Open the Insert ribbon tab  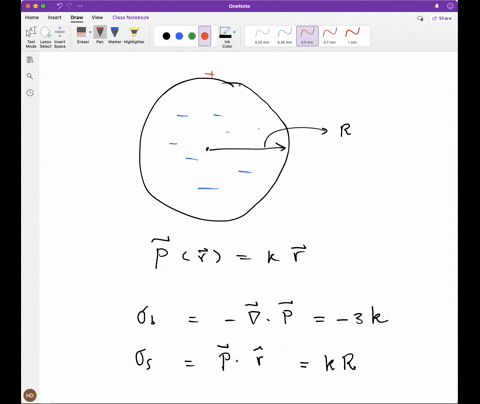click(55, 17)
